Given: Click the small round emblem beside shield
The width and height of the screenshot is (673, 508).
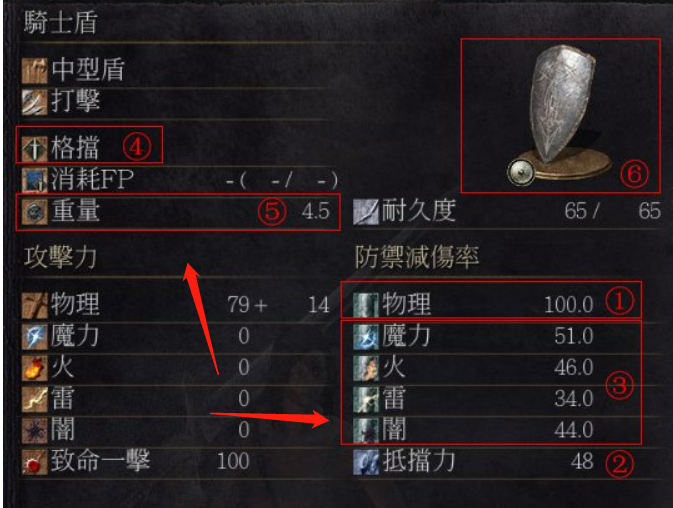Looking at the screenshot, I should point(521,172).
